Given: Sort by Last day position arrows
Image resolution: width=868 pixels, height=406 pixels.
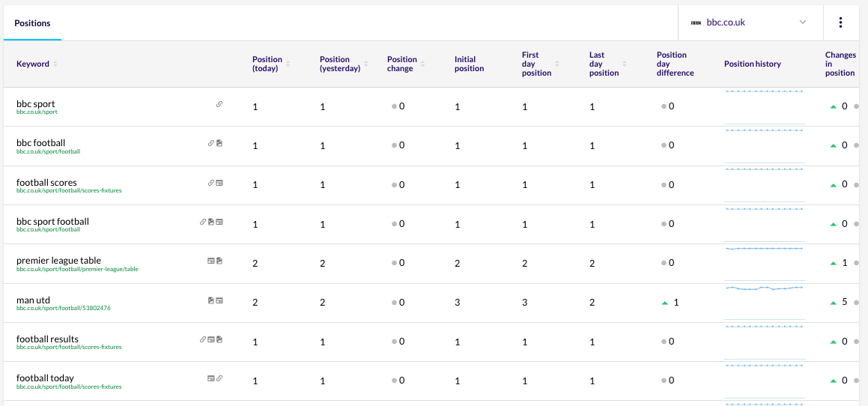Looking at the screenshot, I should tap(625, 64).
